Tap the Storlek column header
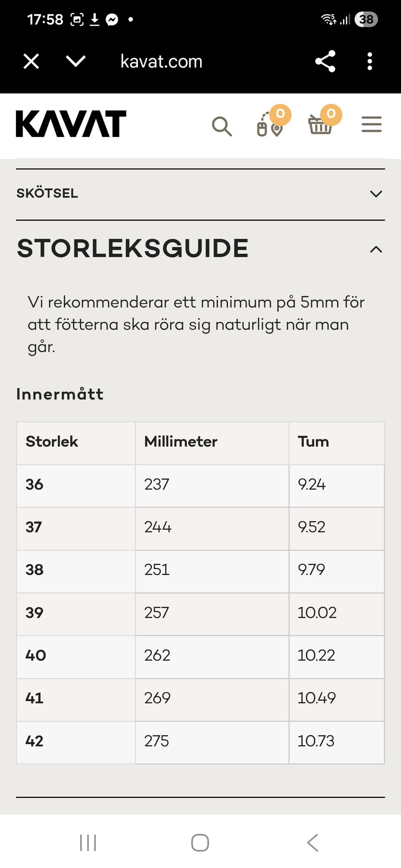The width and height of the screenshot is (401, 868). [x=52, y=442]
